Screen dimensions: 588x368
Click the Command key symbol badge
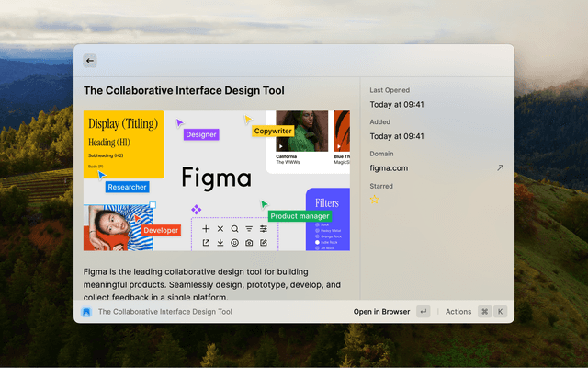(x=484, y=312)
